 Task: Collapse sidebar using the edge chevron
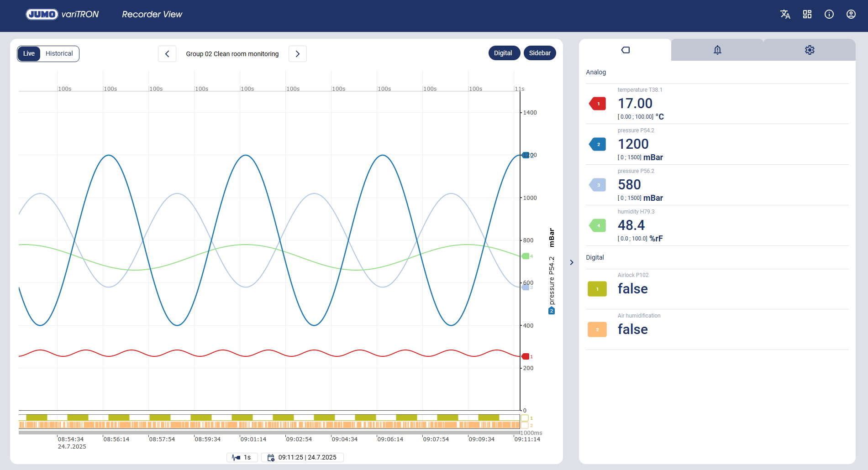[571, 262]
